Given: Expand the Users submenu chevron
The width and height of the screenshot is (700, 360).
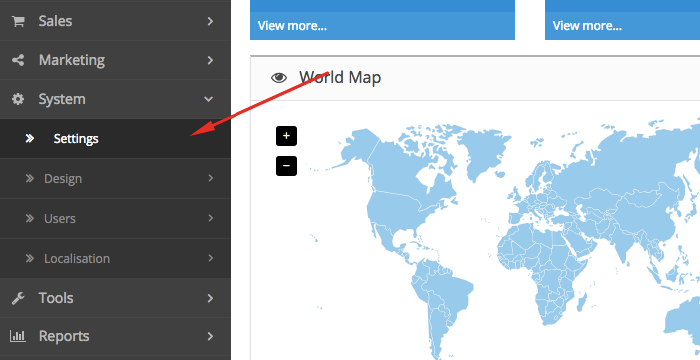Looking at the screenshot, I should click(x=211, y=218).
